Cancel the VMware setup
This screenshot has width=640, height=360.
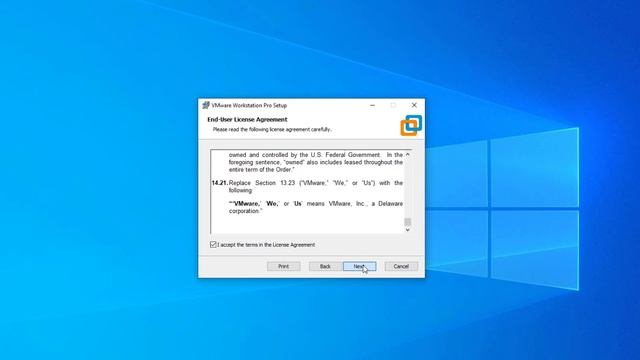pos(401,267)
